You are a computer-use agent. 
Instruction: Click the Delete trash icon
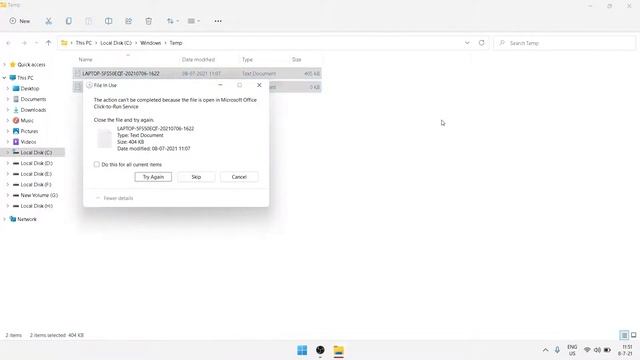point(149,21)
